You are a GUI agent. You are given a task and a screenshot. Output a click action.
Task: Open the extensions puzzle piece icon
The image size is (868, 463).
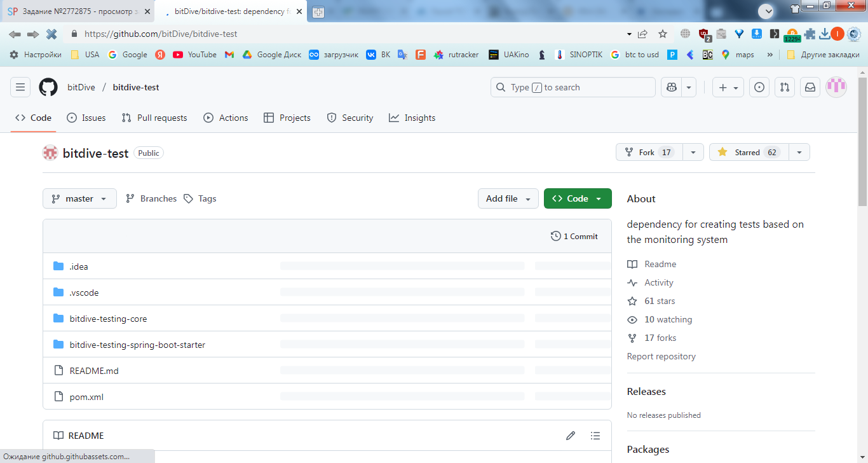(x=810, y=34)
